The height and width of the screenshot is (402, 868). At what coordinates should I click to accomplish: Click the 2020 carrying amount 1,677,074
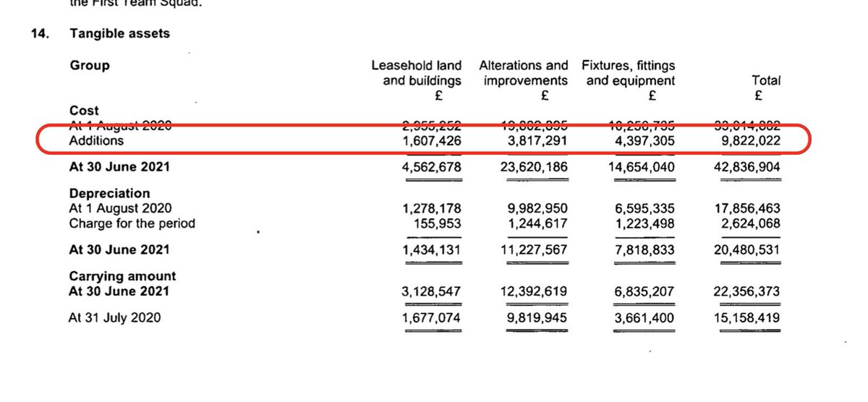point(430,317)
